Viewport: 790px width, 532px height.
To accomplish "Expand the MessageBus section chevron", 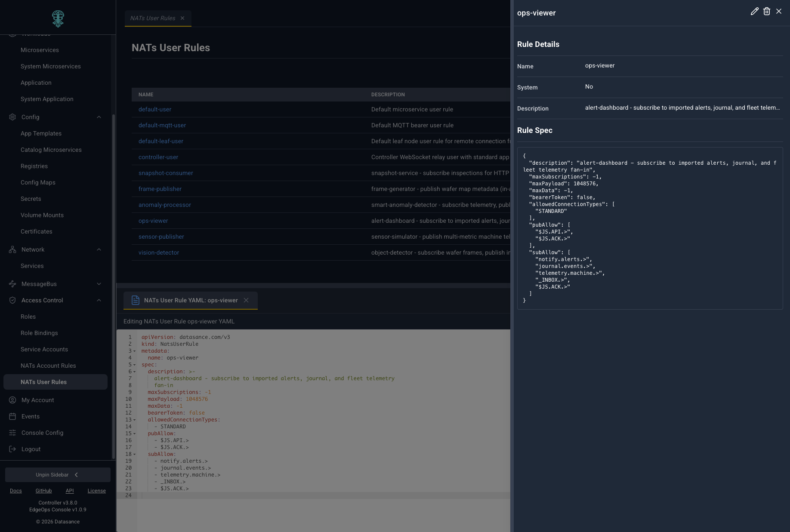I will click(99, 284).
